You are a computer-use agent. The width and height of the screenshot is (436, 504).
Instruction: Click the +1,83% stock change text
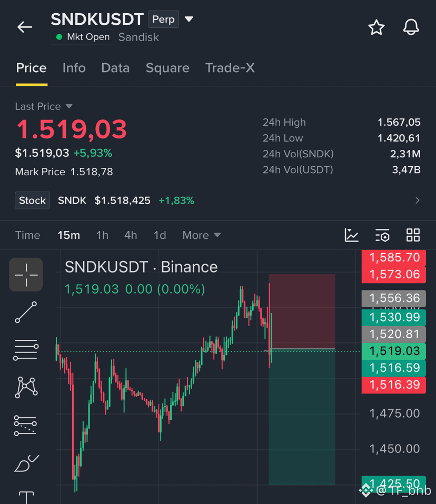(x=176, y=200)
